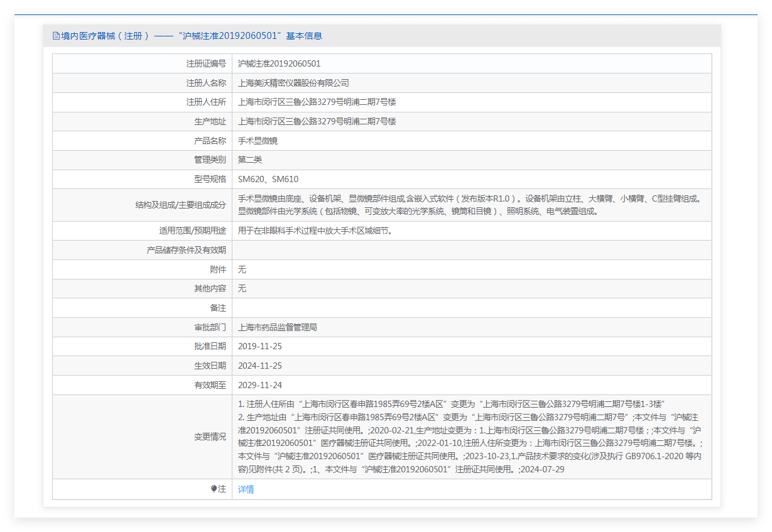The image size is (772, 532).
Task: Open the 详情 details link
Action: 246,489
